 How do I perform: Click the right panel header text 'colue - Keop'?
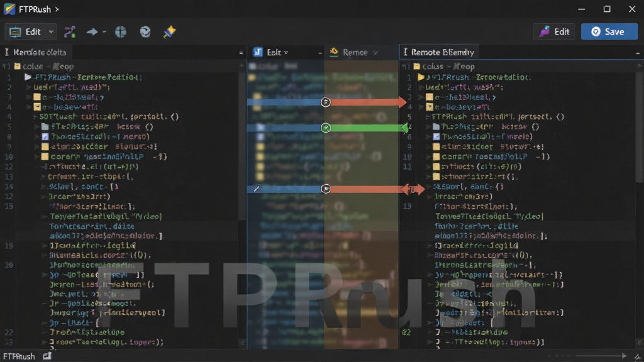pos(448,66)
